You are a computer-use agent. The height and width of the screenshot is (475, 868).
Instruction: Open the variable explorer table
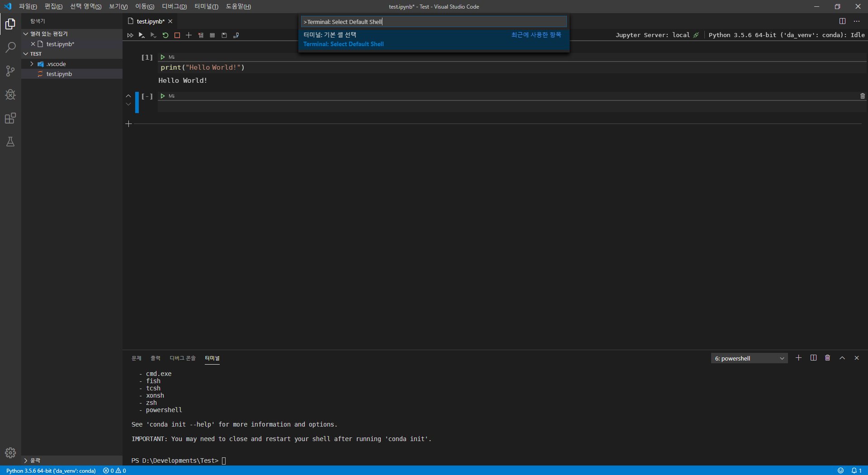tap(212, 35)
